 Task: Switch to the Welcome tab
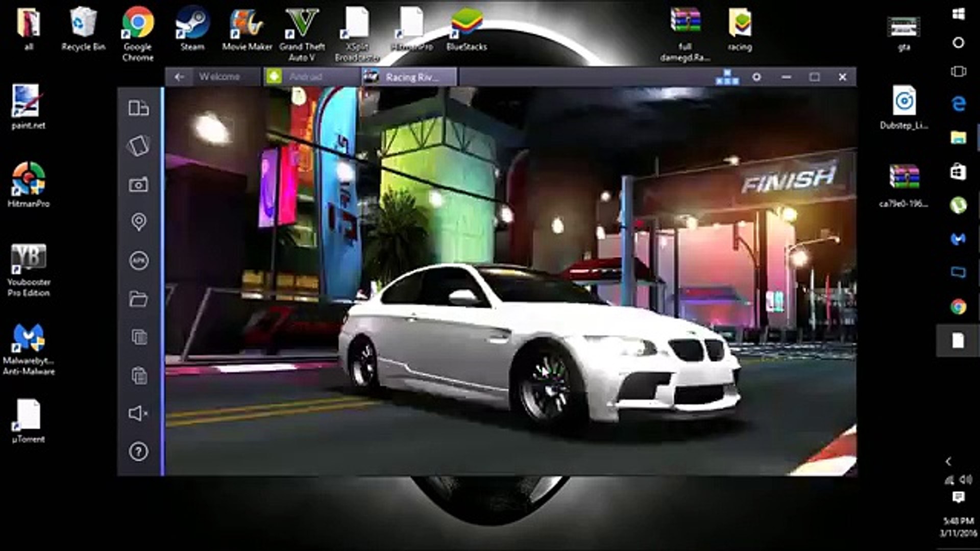tap(219, 77)
